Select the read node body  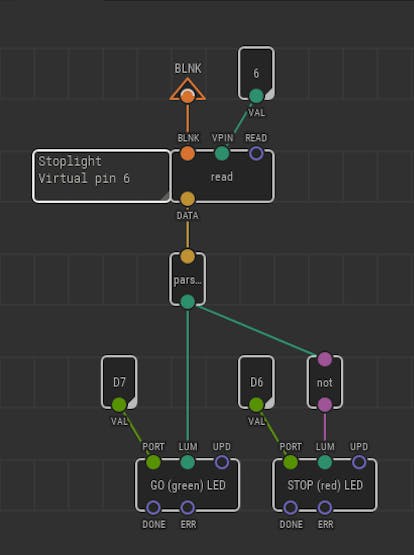(222, 176)
